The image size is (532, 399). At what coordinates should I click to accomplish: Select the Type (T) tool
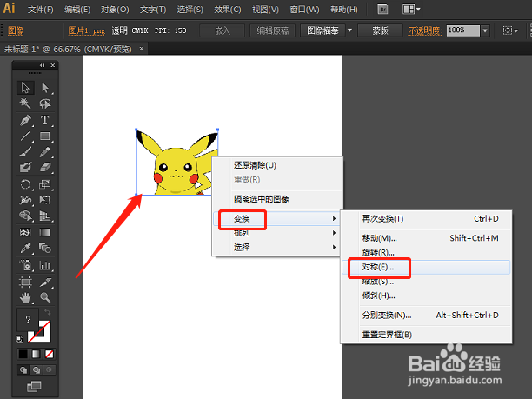tap(45, 120)
